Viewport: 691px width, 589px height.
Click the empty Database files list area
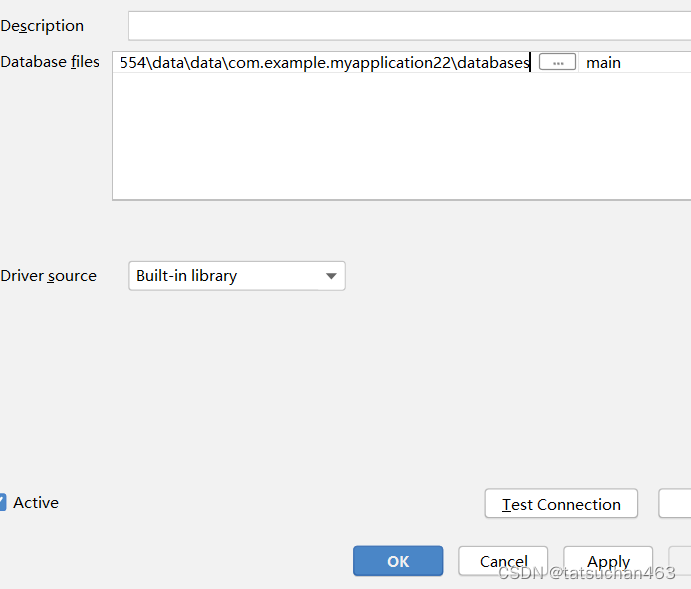pos(402,136)
